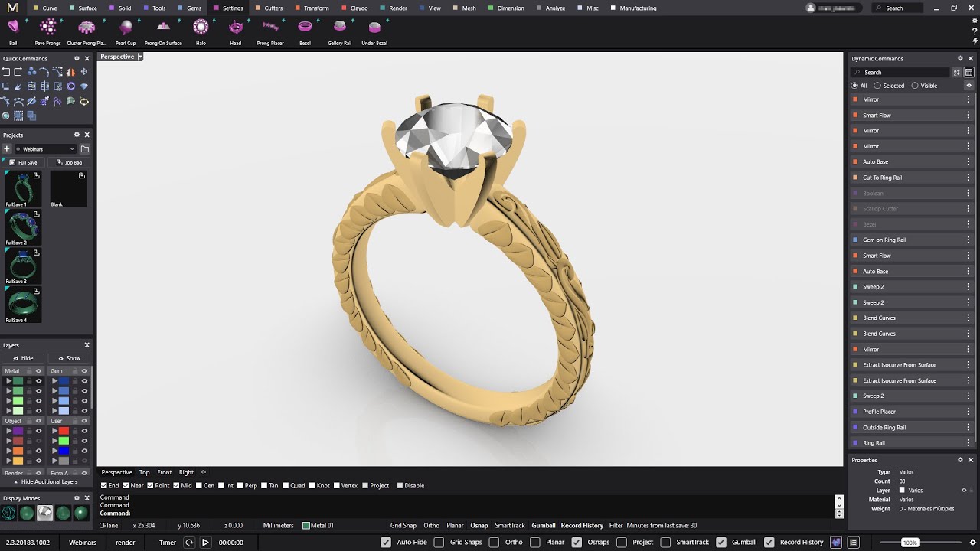980x551 pixels.
Task: Open the Head tool
Action: pos(236,31)
